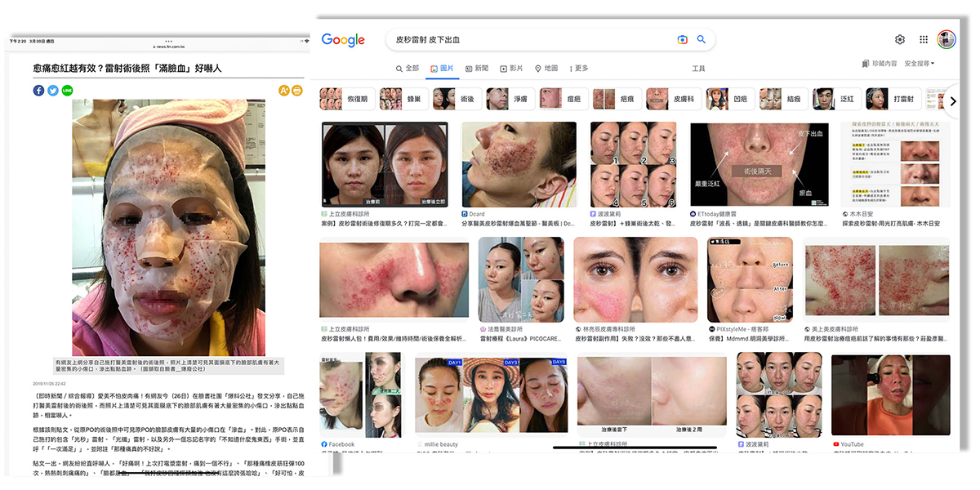Open Google Lens camera search
980x490 pixels.
coord(682,39)
